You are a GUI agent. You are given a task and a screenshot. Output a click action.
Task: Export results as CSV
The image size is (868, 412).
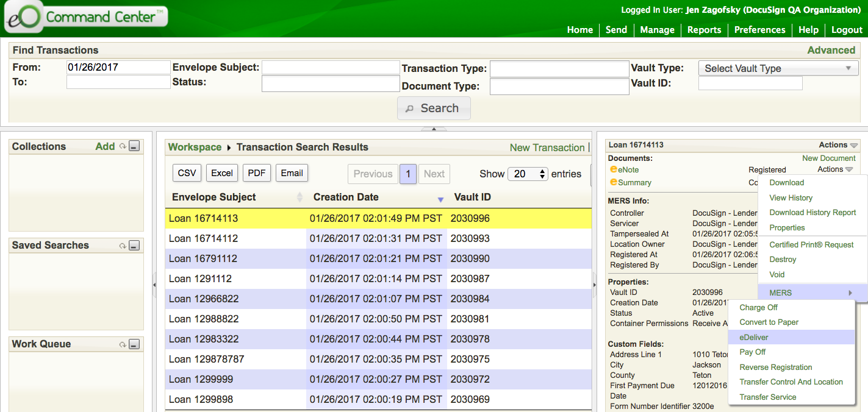187,173
